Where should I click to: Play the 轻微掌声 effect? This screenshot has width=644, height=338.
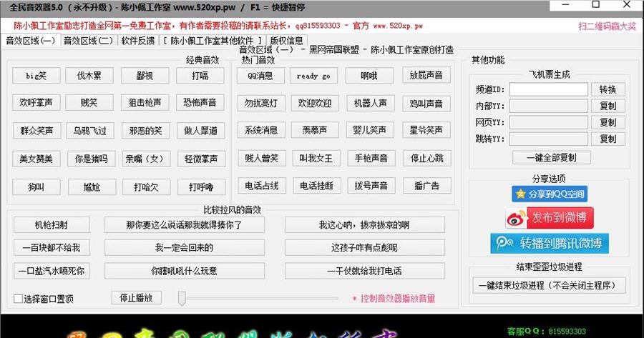(201, 159)
